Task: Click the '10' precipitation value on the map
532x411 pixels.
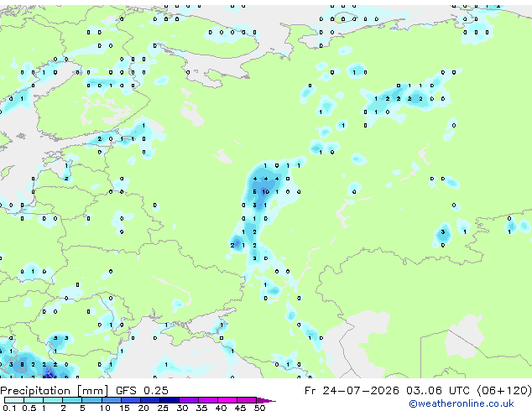Action: pyautogui.click(x=266, y=192)
